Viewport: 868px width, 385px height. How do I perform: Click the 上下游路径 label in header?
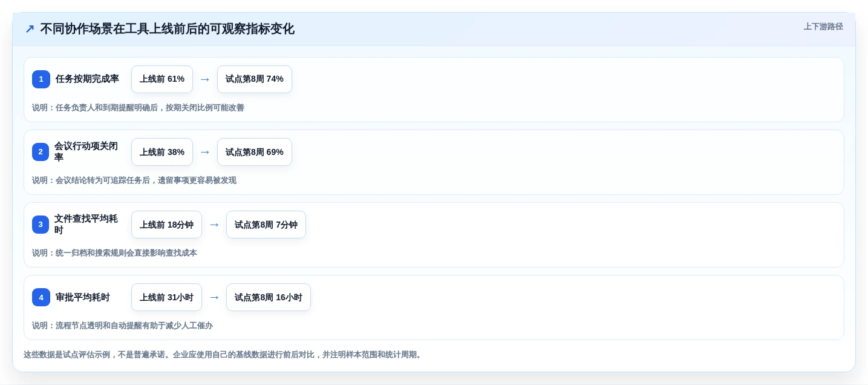click(823, 27)
